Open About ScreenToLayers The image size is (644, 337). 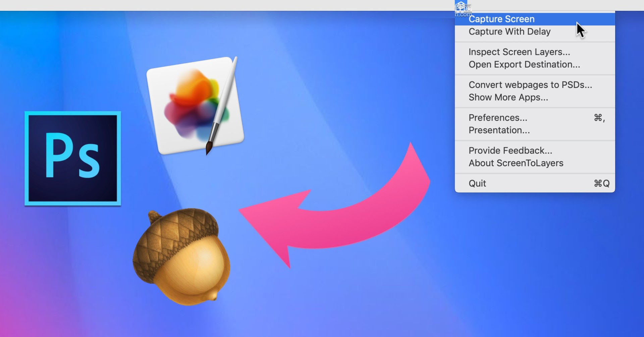pyautogui.click(x=535, y=163)
